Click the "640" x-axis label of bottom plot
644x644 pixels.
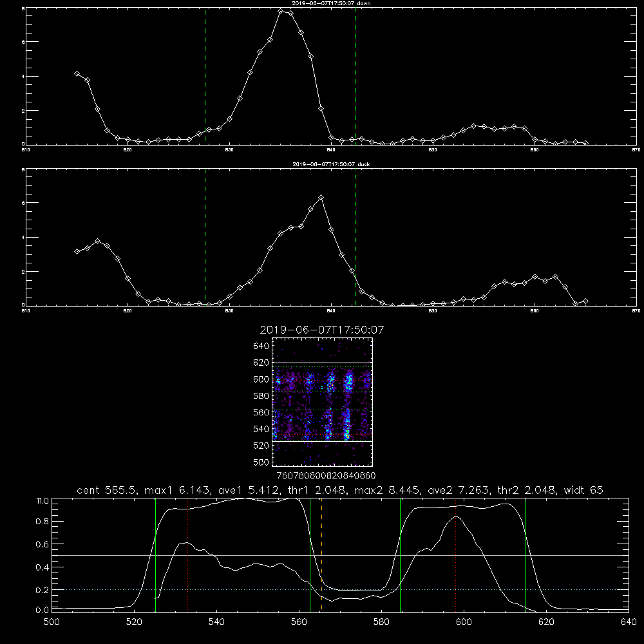pyautogui.click(x=629, y=622)
